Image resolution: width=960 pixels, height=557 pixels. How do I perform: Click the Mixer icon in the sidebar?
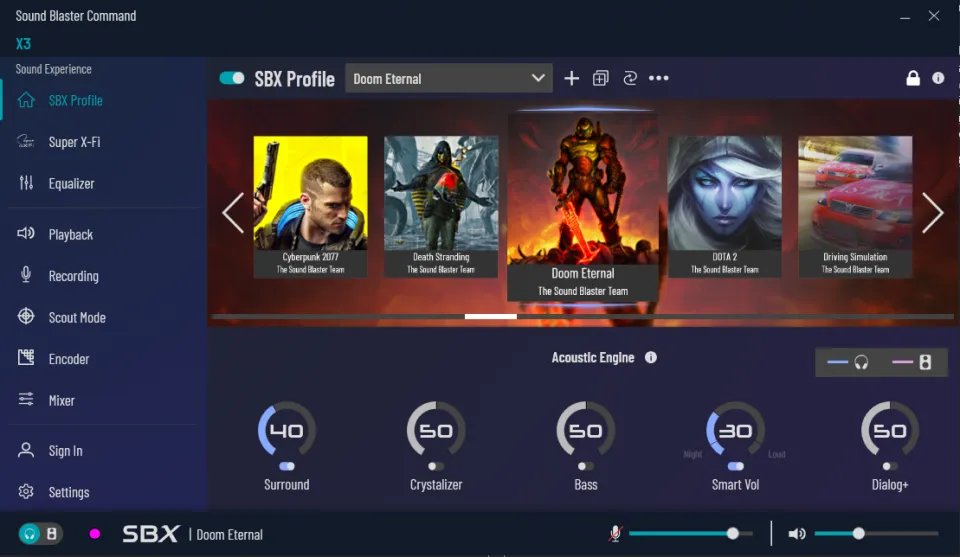point(26,399)
